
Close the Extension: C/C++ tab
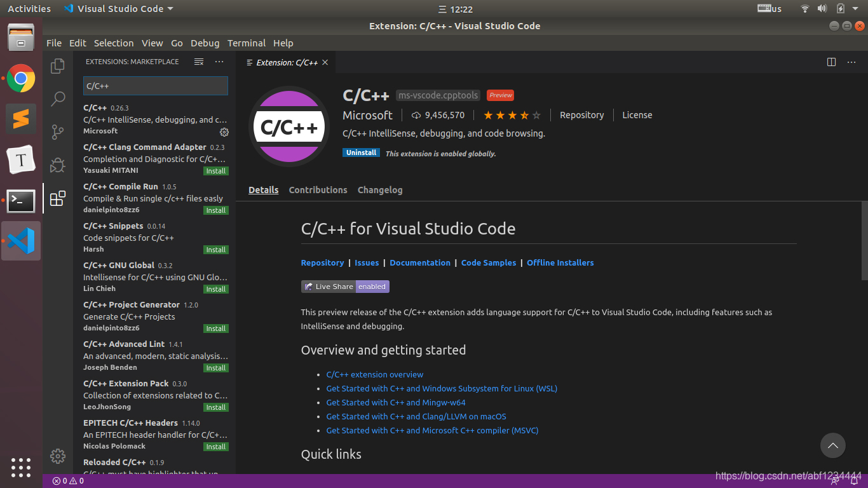pyautogui.click(x=325, y=62)
